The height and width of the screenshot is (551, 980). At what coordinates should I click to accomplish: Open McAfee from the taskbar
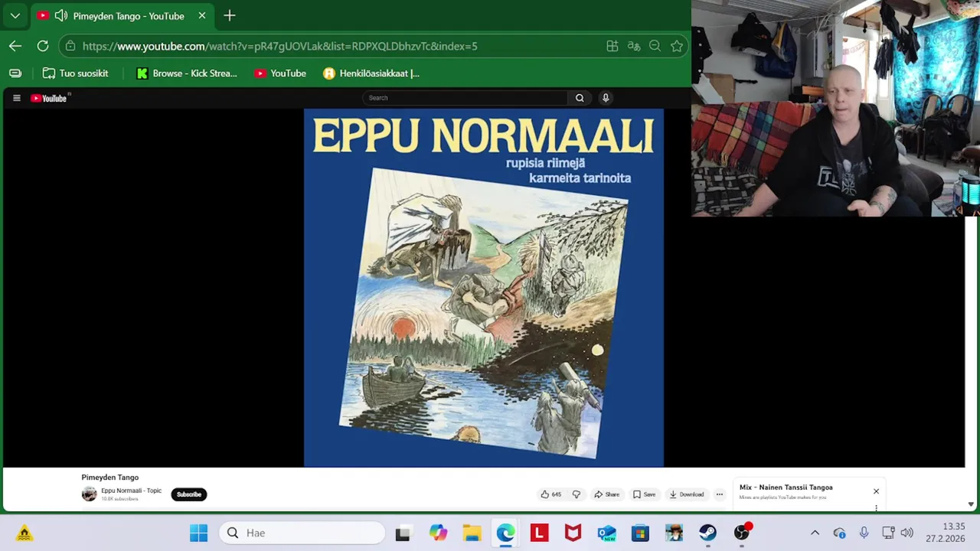573,533
